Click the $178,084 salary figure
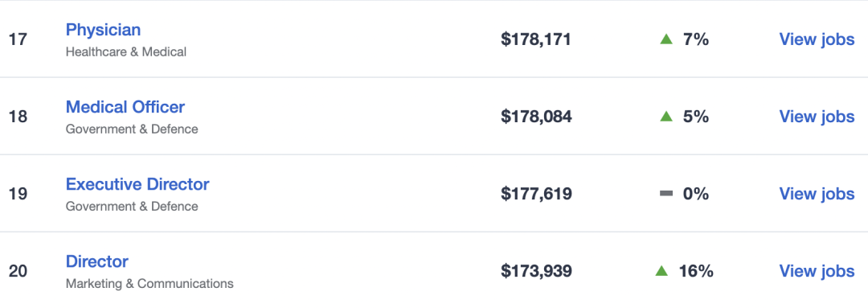Image resolution: width=868 pixels, height=308 pixels. click(536, 117)
